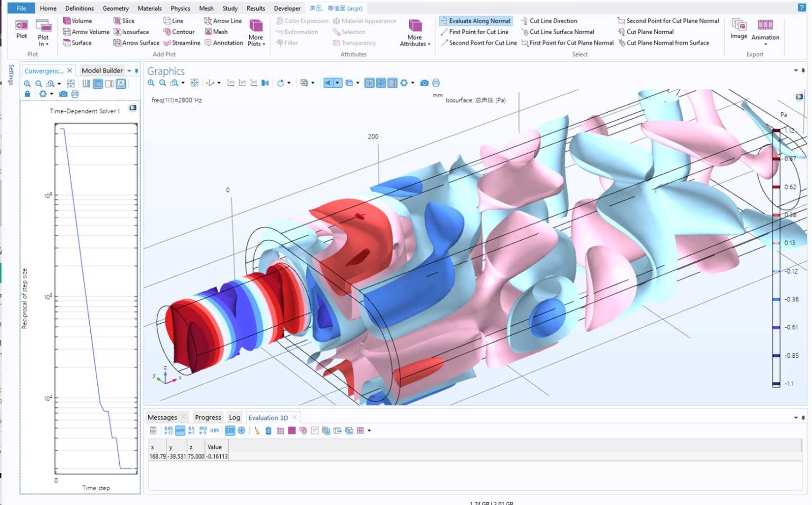
Task: Open zoom box dropdown arrow in Graphics
Action: coord(183,83)
